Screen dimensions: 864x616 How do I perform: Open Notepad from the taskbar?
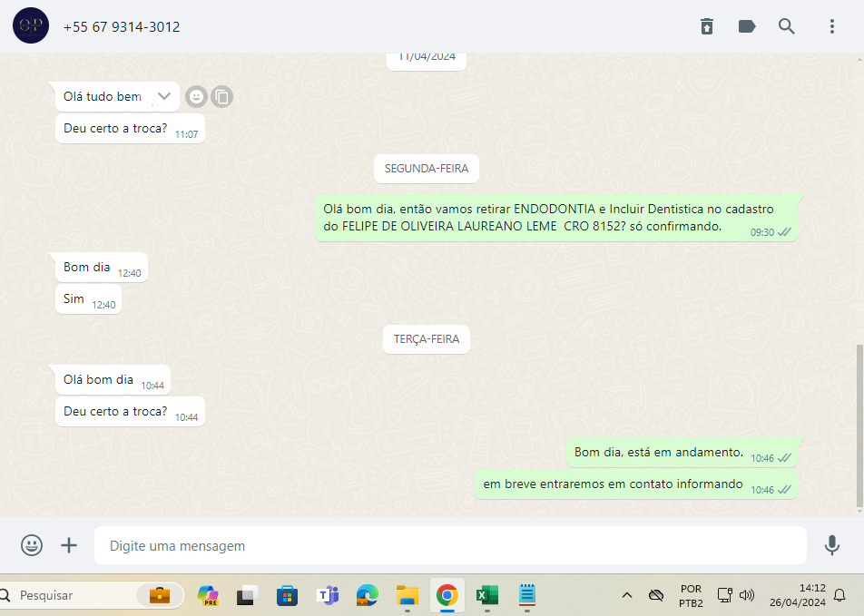pos(526,596)
